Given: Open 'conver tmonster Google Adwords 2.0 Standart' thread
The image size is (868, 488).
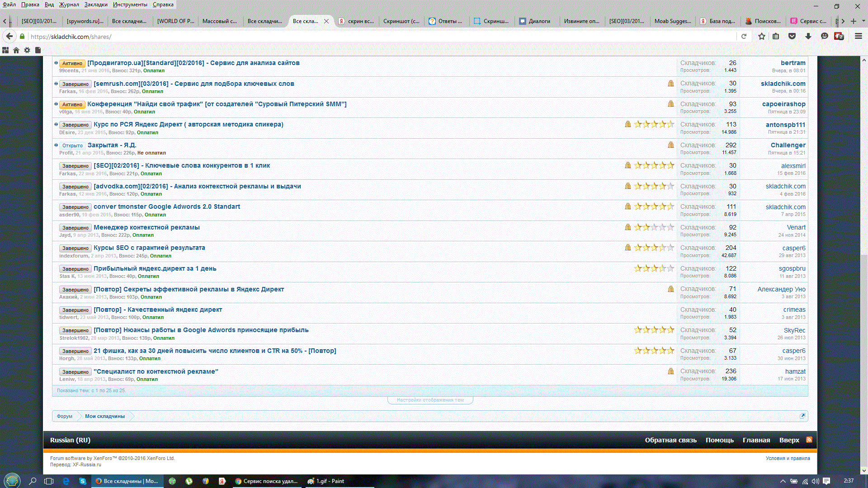Looking at the screenshot, I should coord(167,206).
